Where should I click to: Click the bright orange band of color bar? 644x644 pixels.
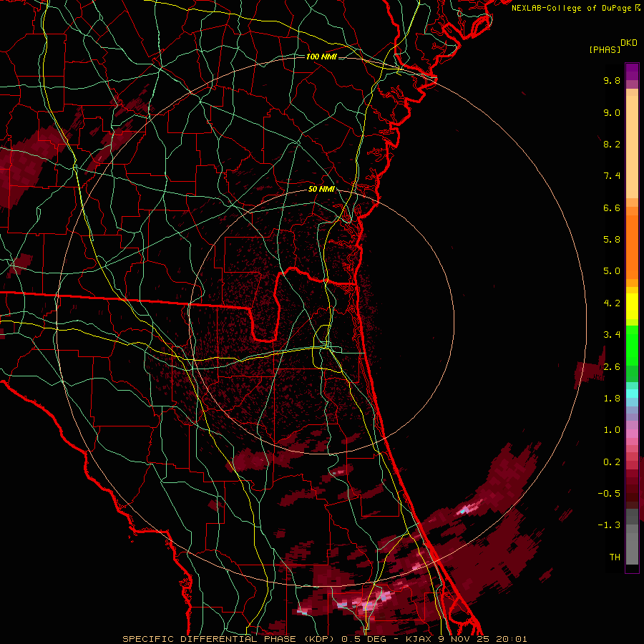pos(632,246)
